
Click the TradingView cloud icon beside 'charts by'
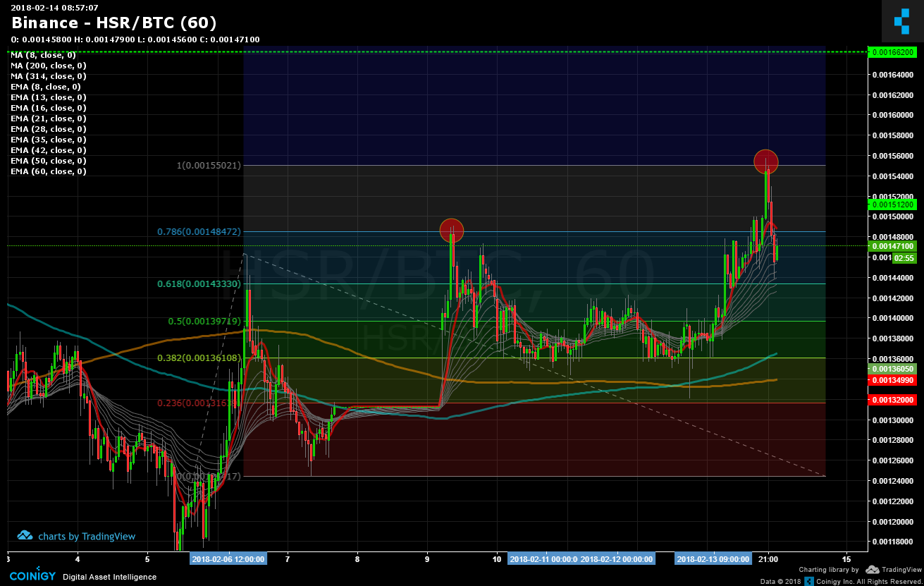[x=25, y=536]
